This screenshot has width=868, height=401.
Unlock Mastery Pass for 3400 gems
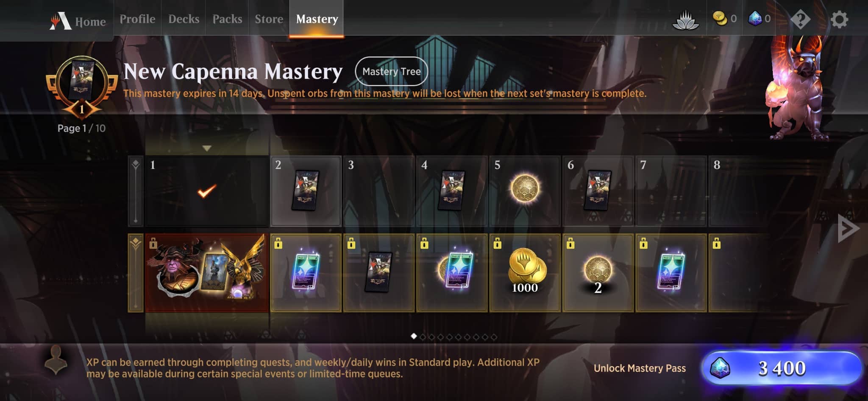pyautogui.click(x=782, y=368)
